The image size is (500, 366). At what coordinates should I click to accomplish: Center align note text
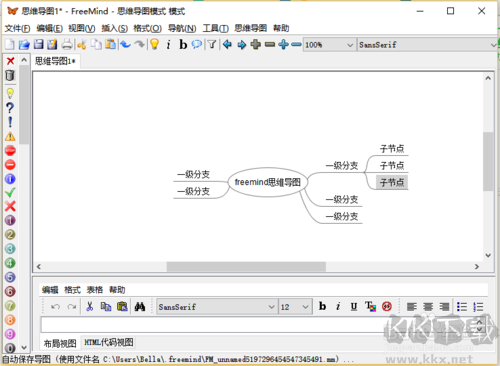428,307
